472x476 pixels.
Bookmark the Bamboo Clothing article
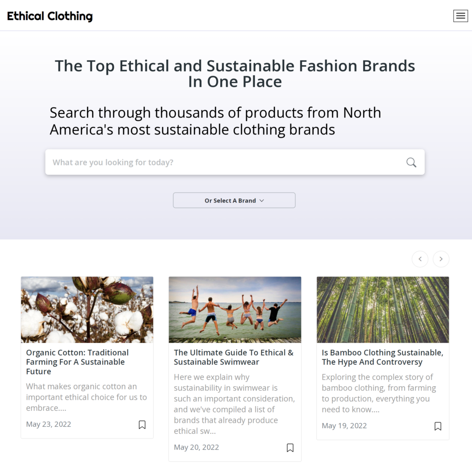(438, 426)
